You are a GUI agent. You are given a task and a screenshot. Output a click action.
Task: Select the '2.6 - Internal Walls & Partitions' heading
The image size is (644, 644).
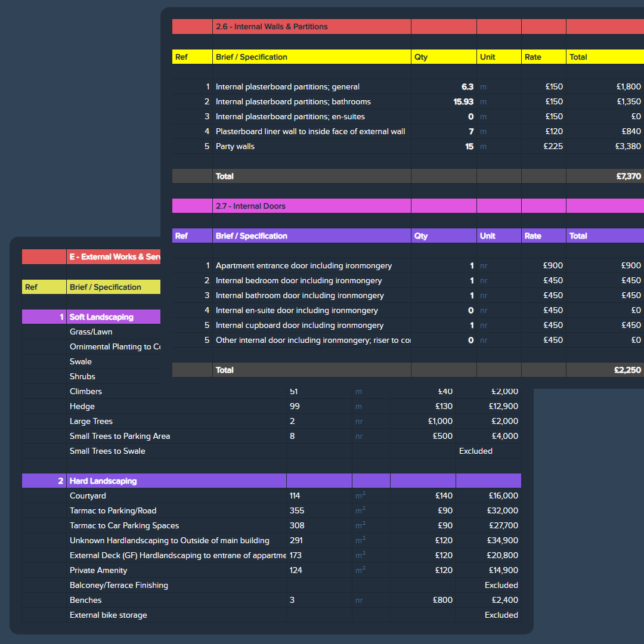click(271, 27)
